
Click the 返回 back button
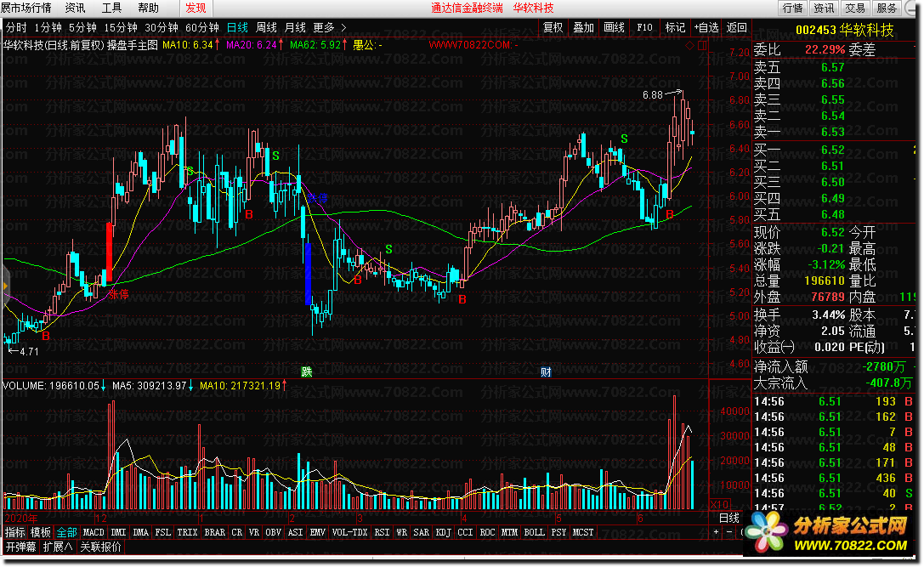tap(737, 28)
